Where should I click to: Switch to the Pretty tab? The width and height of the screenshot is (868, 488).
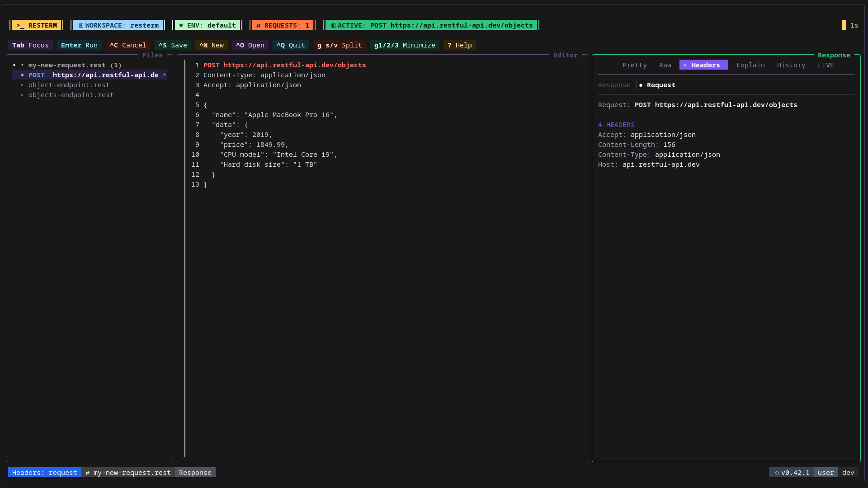click(x=635, y=65)
